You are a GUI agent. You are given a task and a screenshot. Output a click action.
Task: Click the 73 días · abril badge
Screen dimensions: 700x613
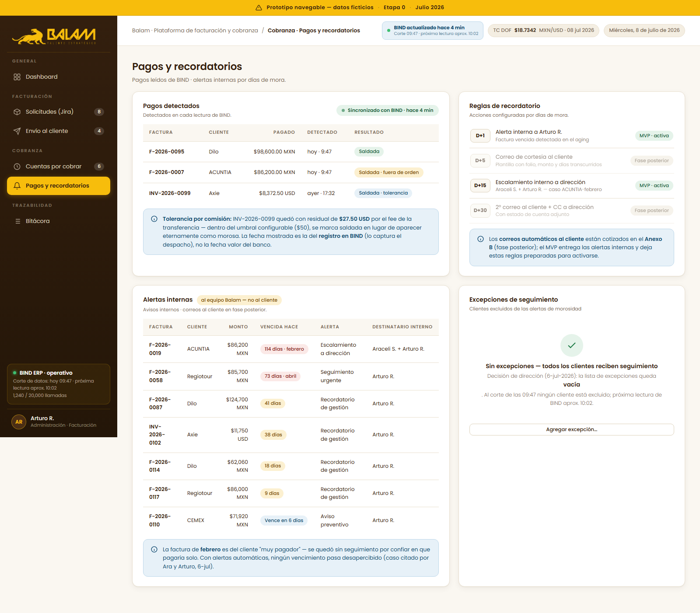click(280, 376)
